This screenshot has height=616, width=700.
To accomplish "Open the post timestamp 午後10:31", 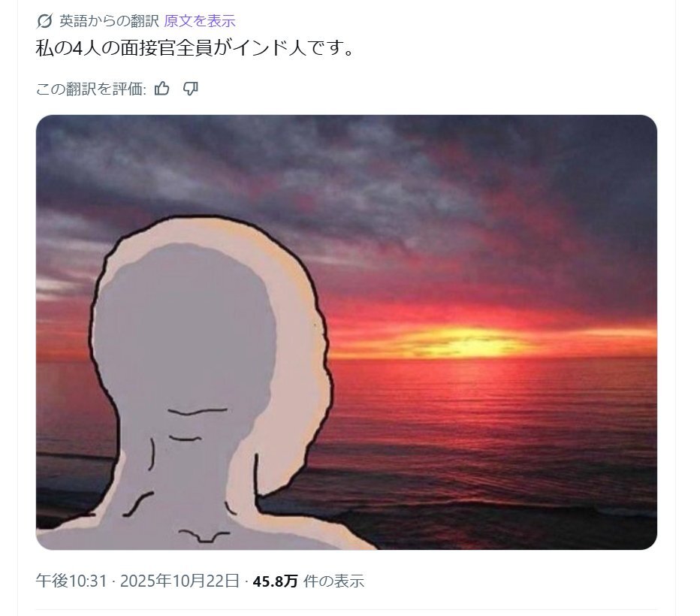I will pos(71,581).
